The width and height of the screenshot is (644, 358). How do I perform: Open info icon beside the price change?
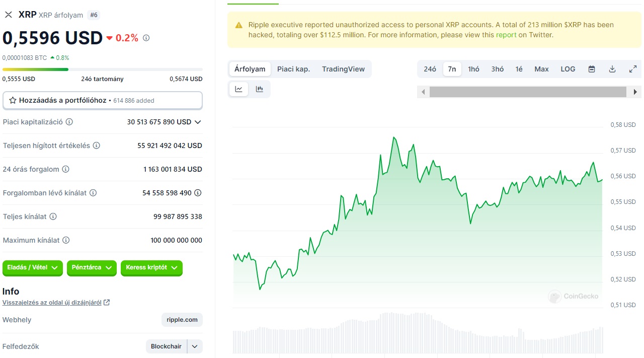tap(146, 38)
